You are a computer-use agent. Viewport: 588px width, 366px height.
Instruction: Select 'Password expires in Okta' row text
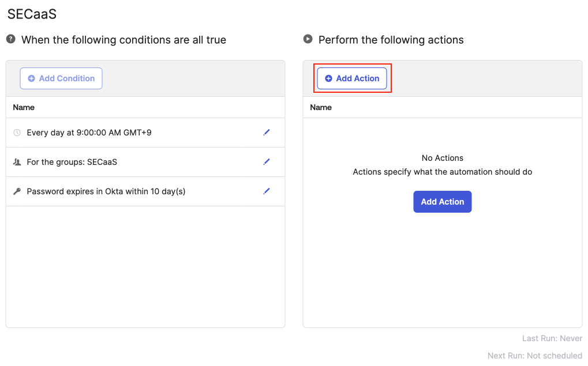click(106, 191)
